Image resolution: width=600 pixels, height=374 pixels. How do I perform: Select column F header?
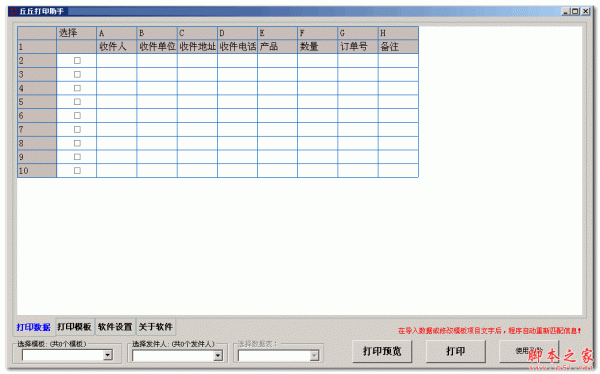coord(318,33)
